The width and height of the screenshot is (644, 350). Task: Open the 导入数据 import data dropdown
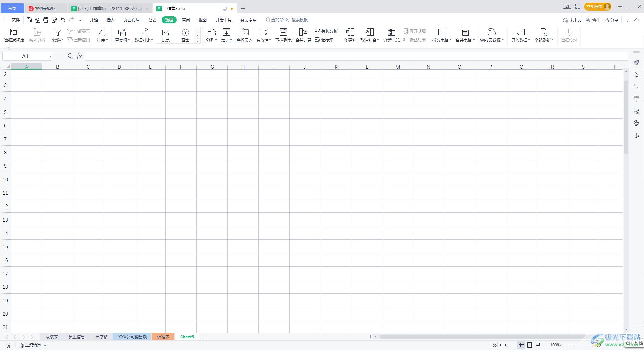pos(521,40)
